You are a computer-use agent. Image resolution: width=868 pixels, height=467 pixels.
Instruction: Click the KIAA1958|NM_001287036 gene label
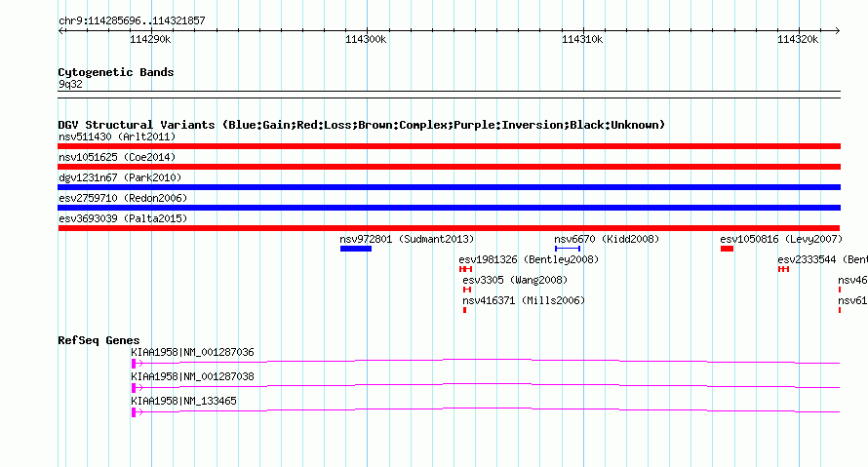[x=193, y=352]
